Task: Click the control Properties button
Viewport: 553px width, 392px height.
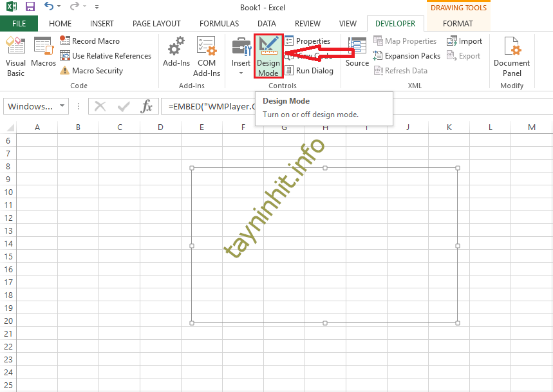Action: (308, 41)
